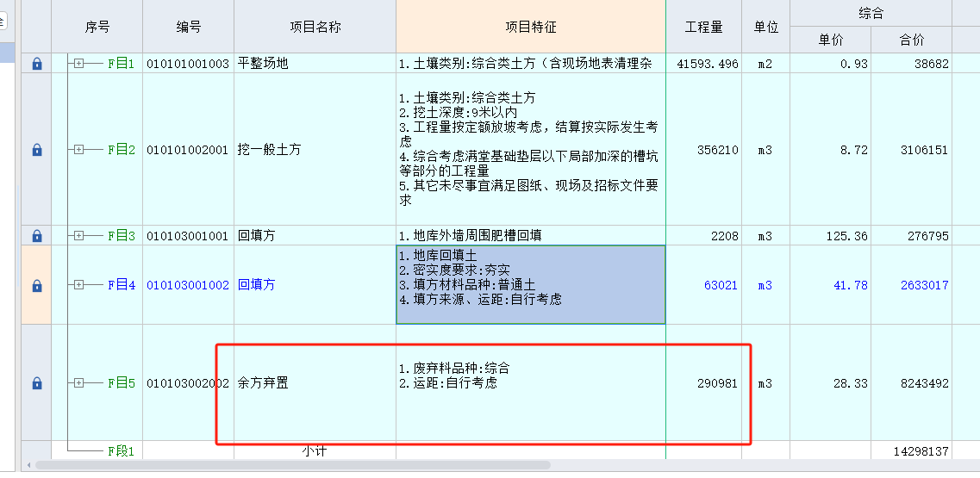Click lock icon in row 010103001002
980x478 pixels.
(x=36, y=285)
